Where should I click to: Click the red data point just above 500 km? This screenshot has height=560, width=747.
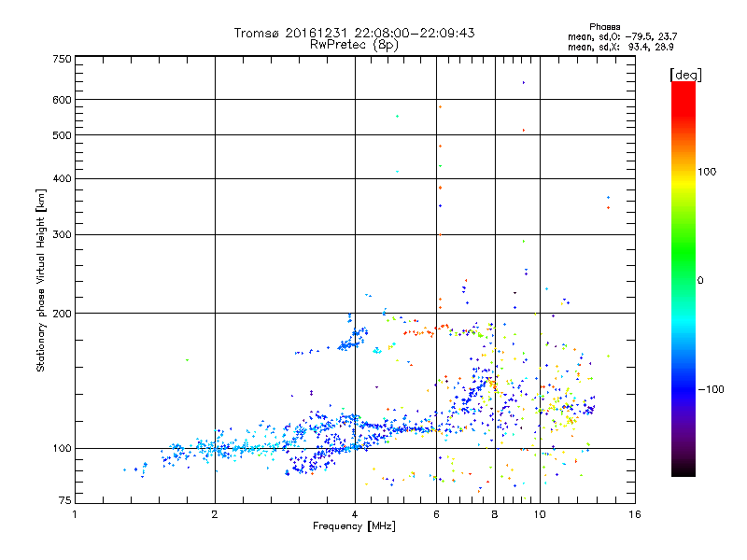524,130
